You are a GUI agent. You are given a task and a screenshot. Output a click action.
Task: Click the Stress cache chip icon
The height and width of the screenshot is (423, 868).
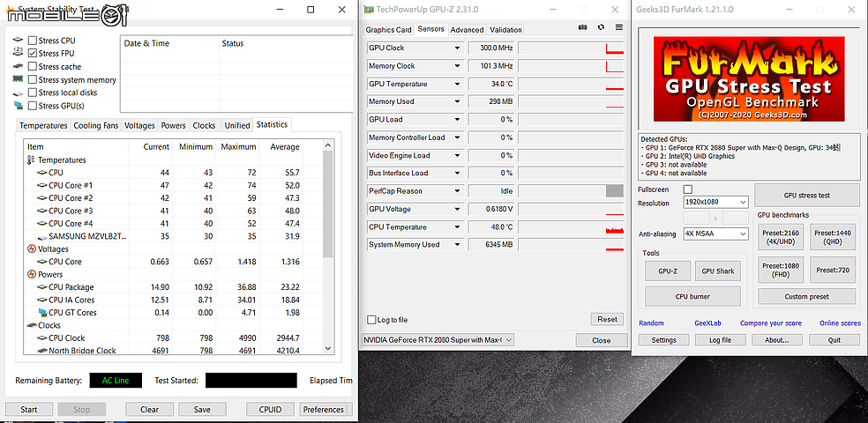[x=19, y=66]
